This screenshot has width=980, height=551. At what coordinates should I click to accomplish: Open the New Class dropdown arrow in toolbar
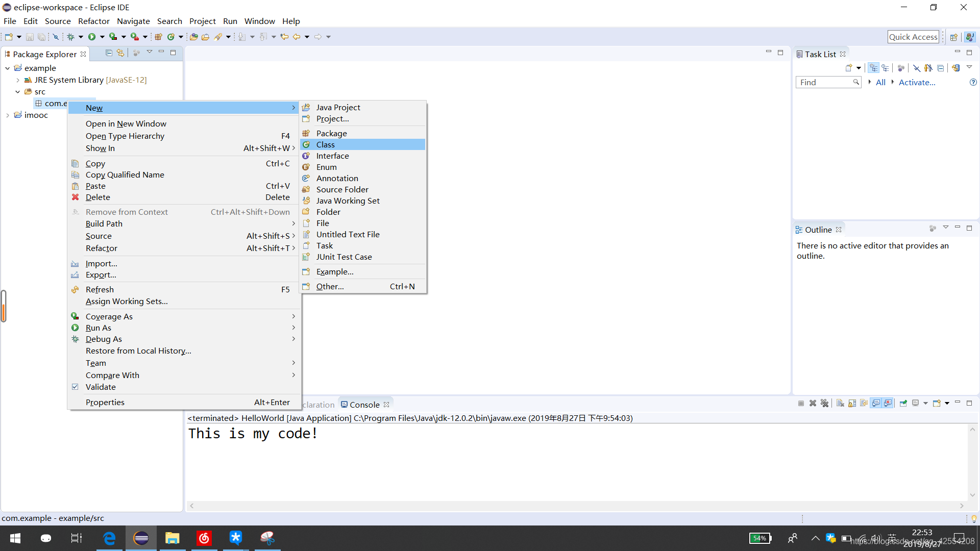pos(181,37)
